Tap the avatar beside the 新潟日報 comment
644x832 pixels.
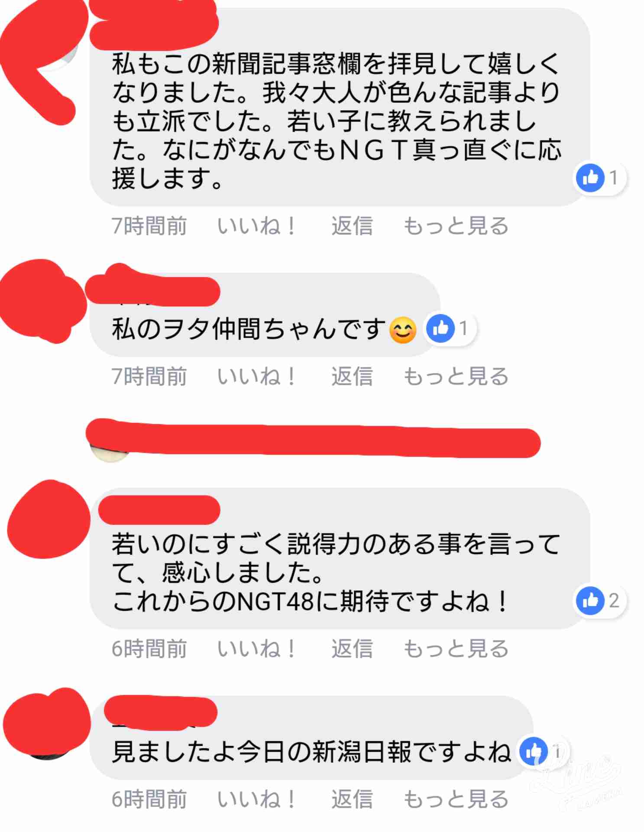click(47, 723)
